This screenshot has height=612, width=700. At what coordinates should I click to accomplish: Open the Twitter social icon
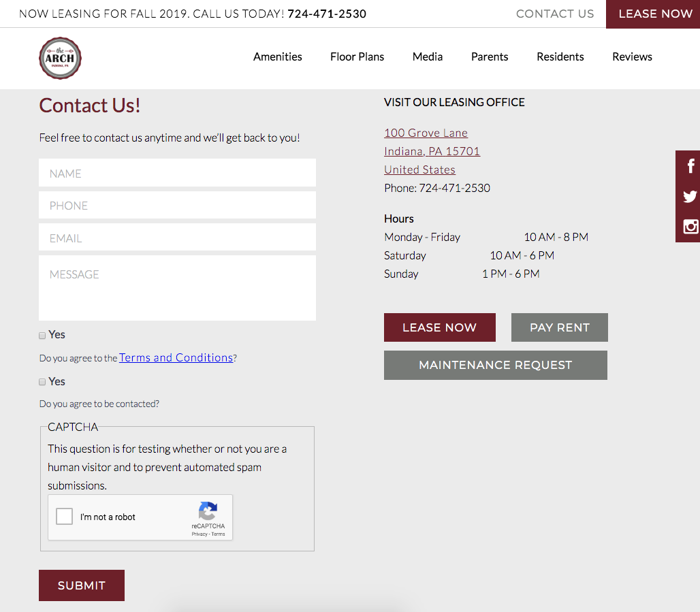coord(690,197)
